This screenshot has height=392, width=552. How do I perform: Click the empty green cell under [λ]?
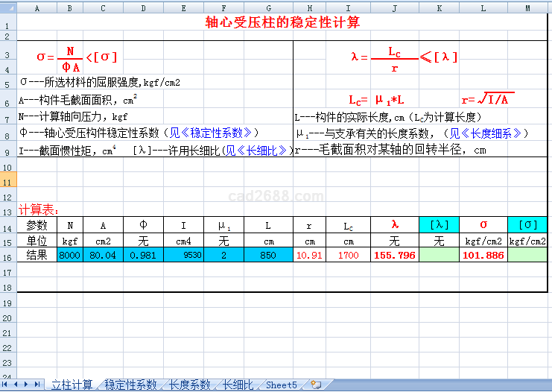coord(439,255)
